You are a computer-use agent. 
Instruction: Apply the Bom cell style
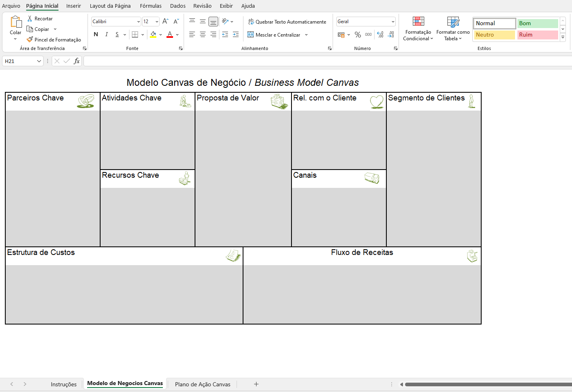537,24
